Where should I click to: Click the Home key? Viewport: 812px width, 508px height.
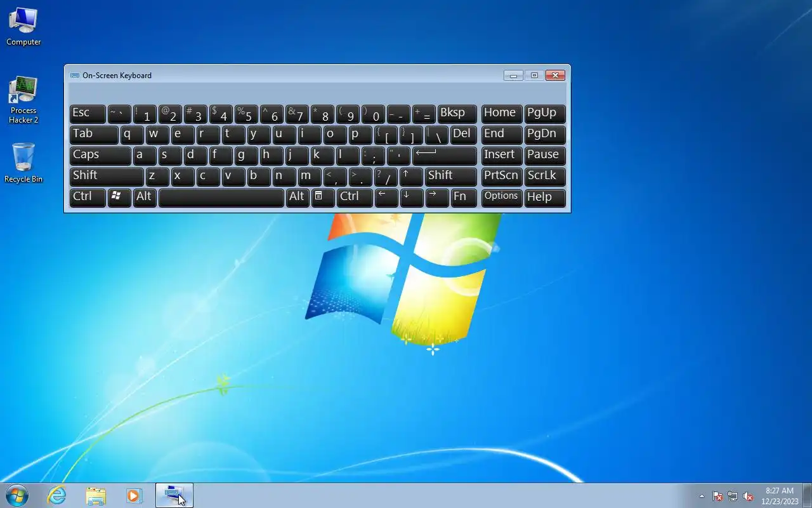coord(502,114)
